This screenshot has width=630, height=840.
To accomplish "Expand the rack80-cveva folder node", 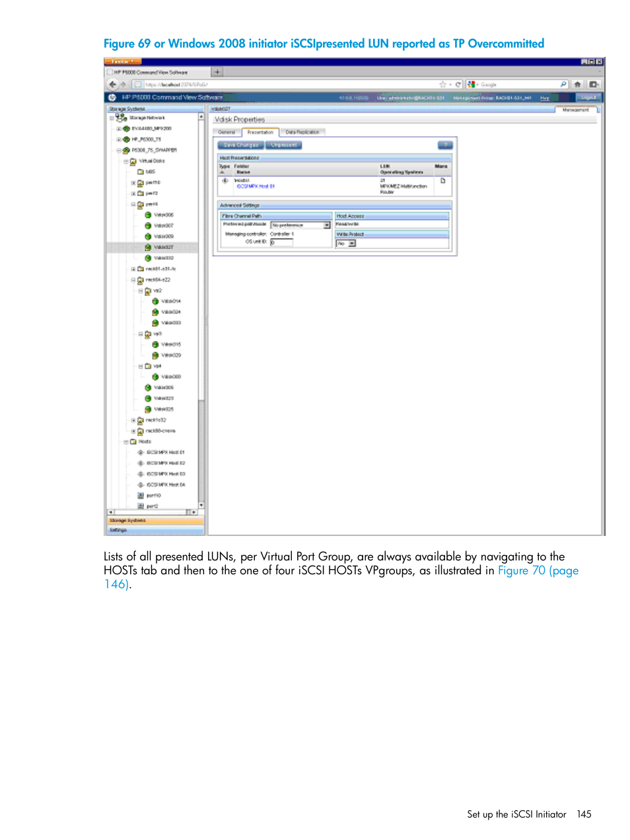I will (133, 431).
